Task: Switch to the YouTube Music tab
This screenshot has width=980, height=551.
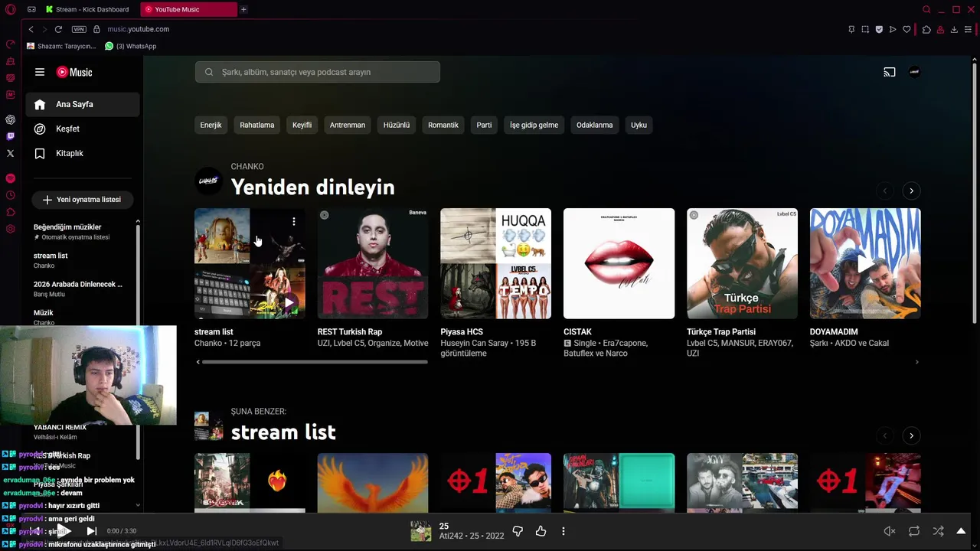Action: pos(188,9)
